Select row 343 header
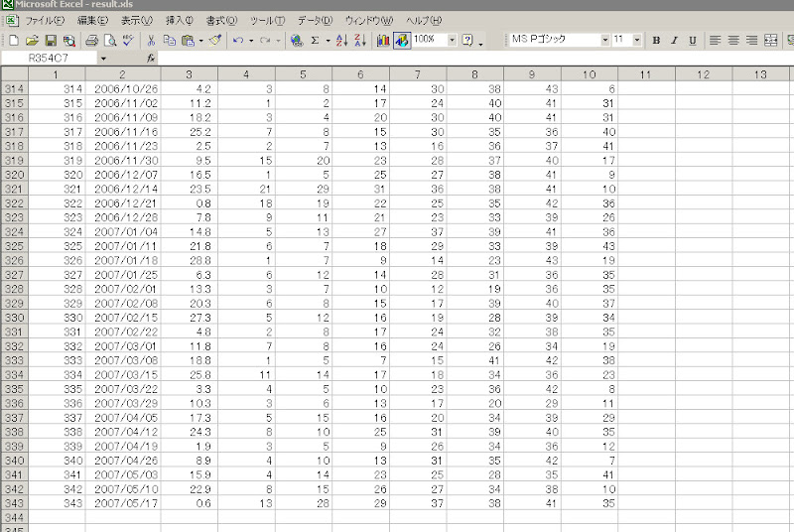Screen dimensions: 794x532 (14, 503)
